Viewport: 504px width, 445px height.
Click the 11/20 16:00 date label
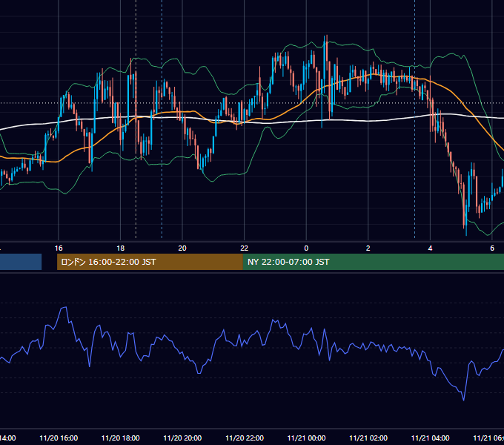click(59, 438)
